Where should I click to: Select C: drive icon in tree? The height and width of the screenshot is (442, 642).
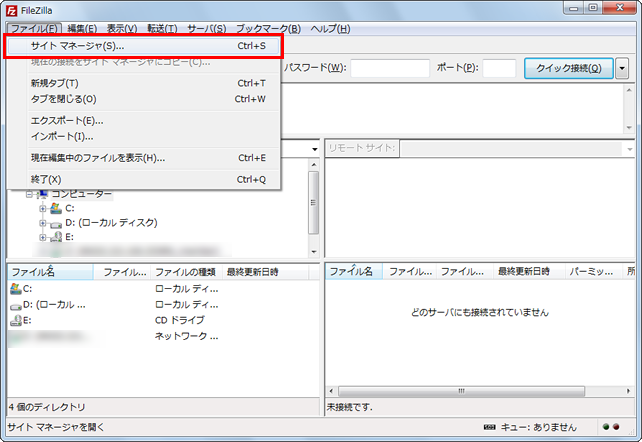[x=56, y=208]
